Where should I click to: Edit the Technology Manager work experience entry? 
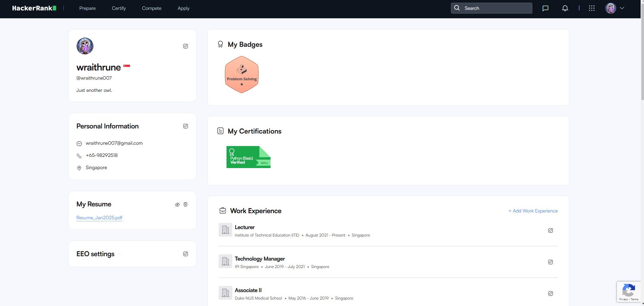pos(551,262)
